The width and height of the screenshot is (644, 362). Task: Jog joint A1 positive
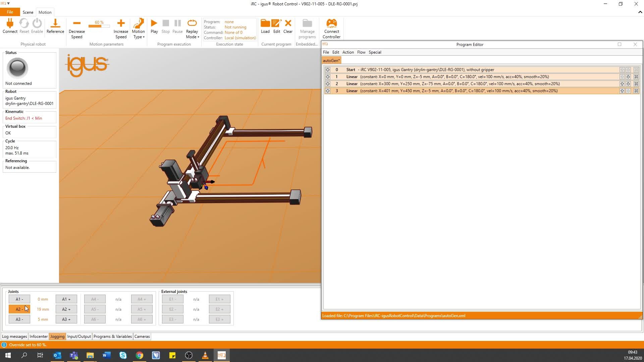click(66, 299)
